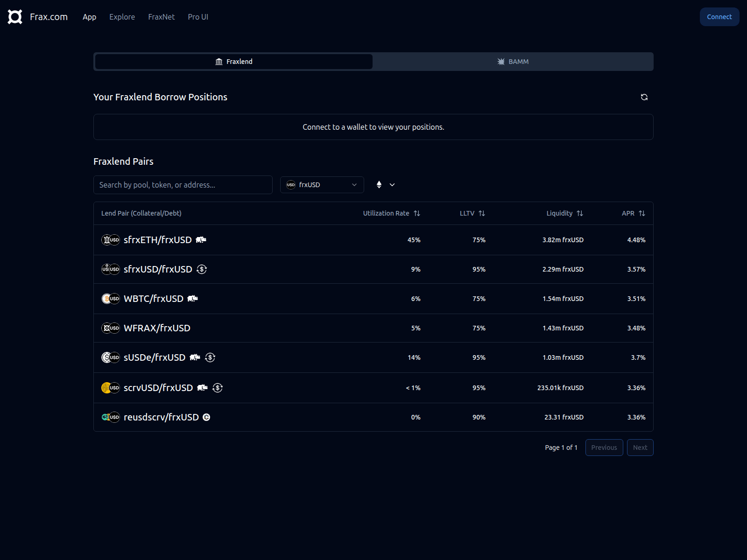
Task: Open the Explore menu
Action: [x=122, y=17]
